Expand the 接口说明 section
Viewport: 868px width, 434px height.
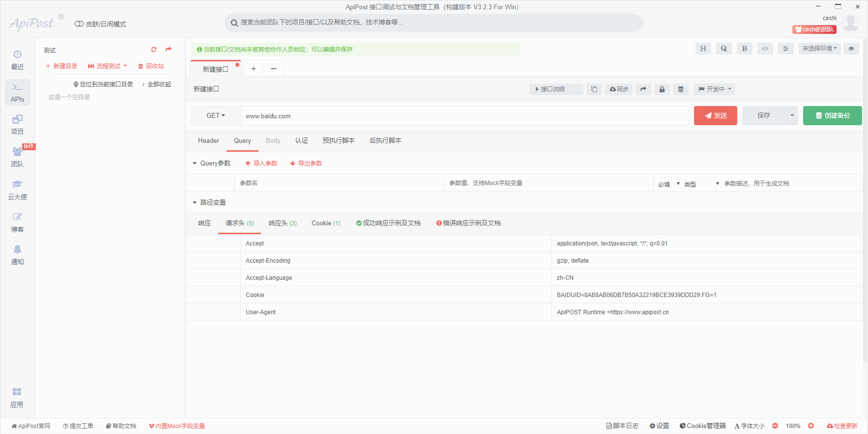556,89
